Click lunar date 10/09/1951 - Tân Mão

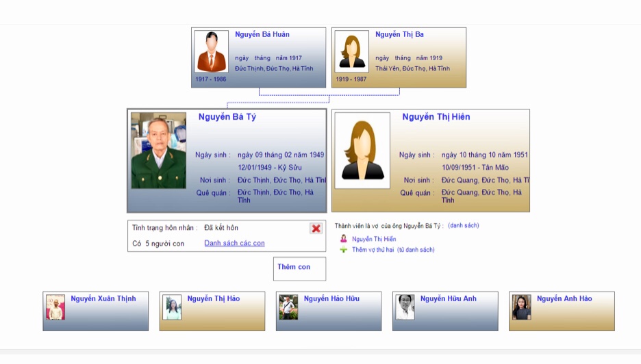point(475,168)
